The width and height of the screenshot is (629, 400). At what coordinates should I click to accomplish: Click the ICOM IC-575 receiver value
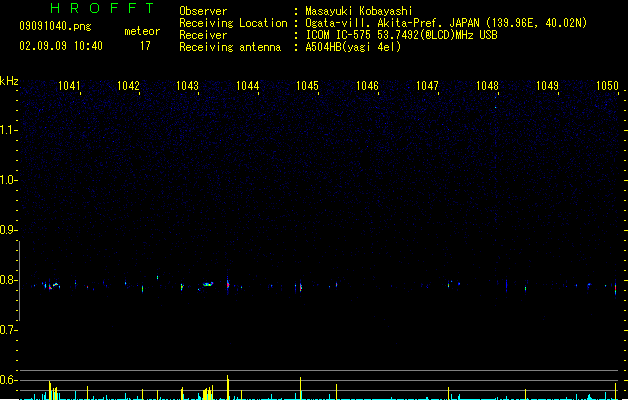point(402,35)
